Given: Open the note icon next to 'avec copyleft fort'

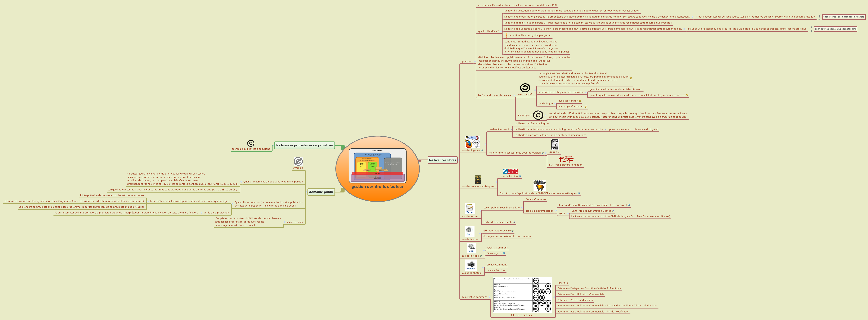Looking at the screenshot, I should [x=580, y=101].
